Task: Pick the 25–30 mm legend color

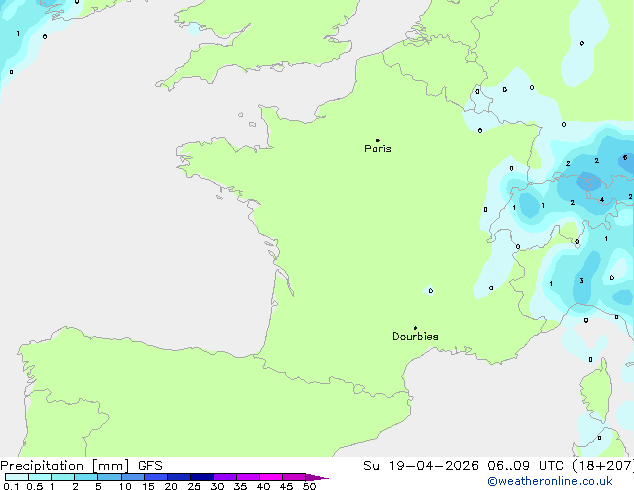Action: [x=201, y=477]
